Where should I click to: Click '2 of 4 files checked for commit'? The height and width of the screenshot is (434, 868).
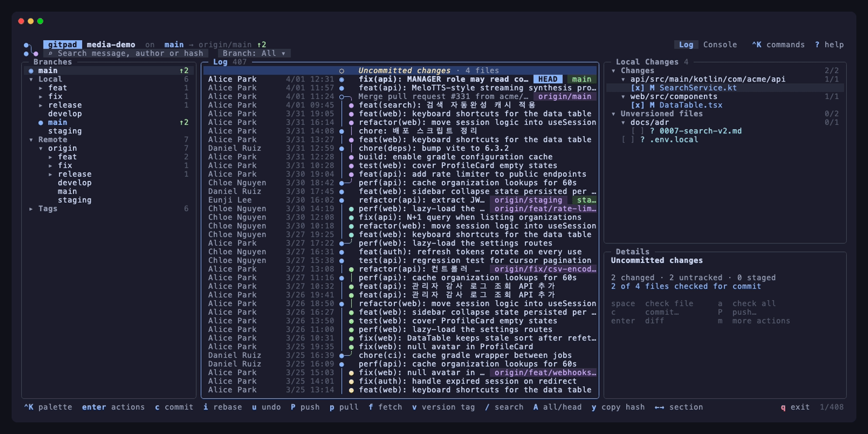[686, 286]
